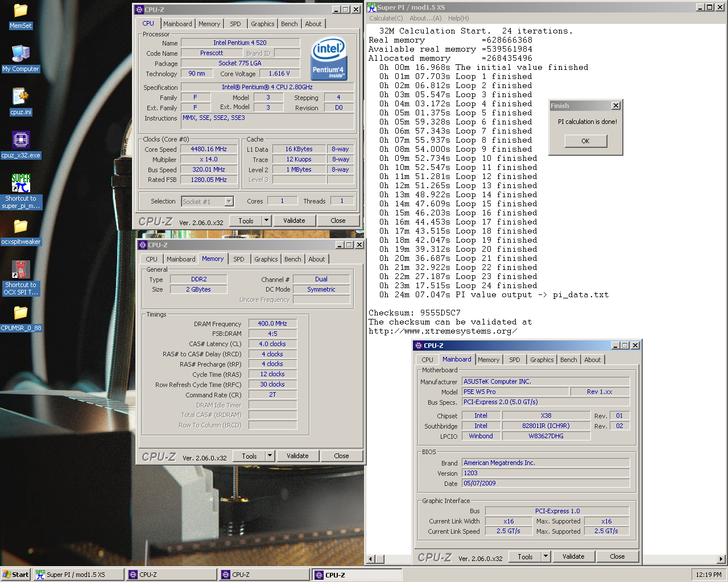Click Super PI horizontal scrollbar right arrow
This screenshot has height=582, width=728.
(x=722, y=559)
